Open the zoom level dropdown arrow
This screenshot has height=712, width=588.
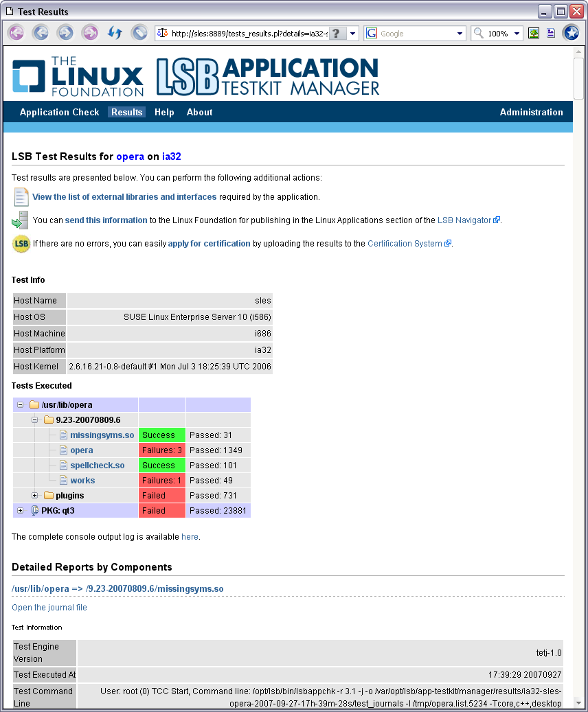517,34
